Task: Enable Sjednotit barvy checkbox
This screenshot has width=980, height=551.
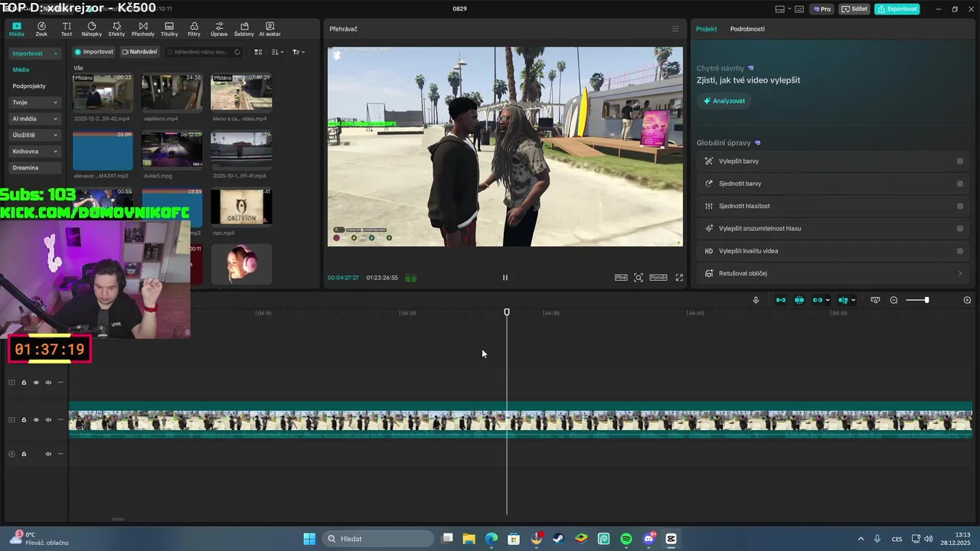Action: point(960,184)
